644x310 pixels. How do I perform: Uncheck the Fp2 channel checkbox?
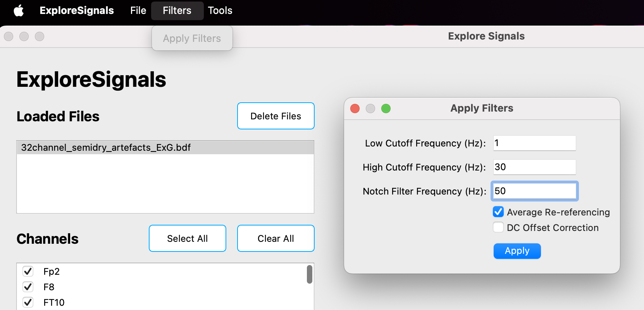[28, 271]
